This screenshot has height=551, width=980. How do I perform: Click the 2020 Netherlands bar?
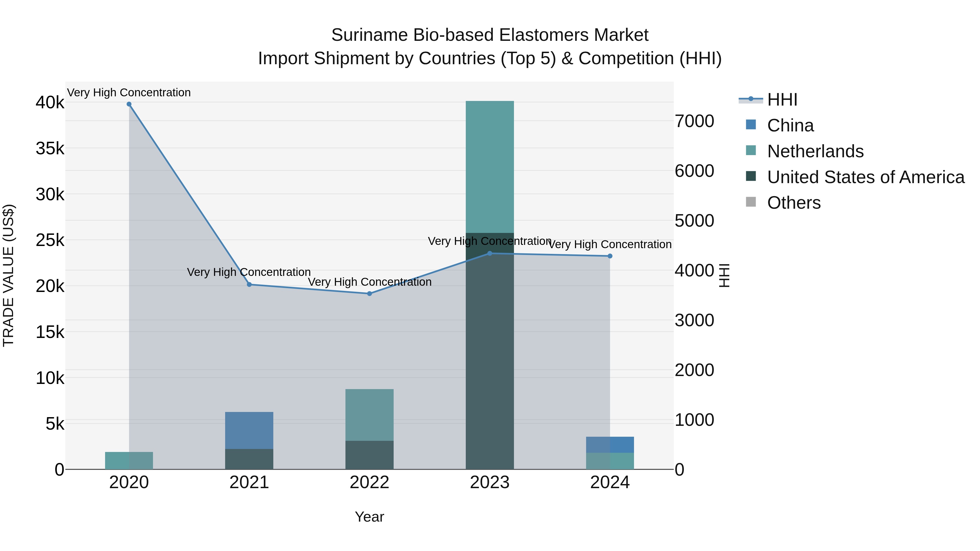click(129, 461)
